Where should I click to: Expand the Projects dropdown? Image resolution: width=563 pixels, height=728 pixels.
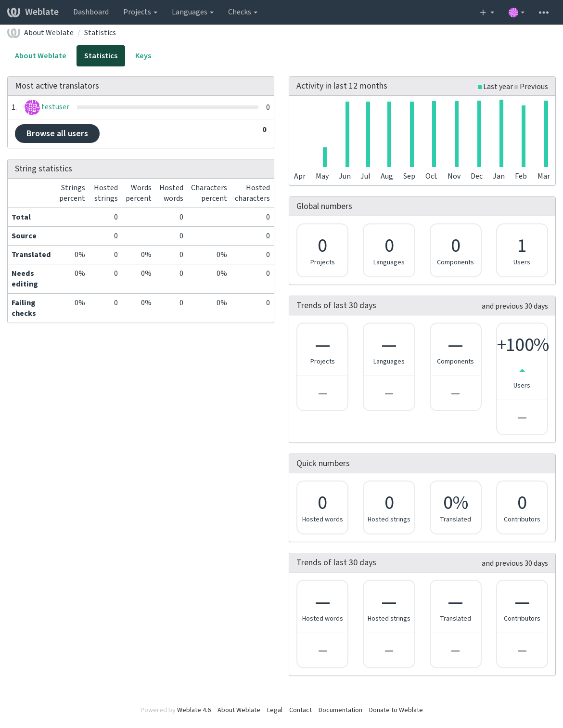click(140, 12)
